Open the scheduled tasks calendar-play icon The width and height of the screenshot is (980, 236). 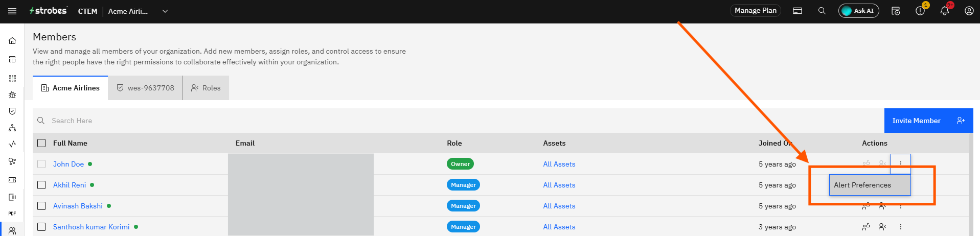(896, 11)
